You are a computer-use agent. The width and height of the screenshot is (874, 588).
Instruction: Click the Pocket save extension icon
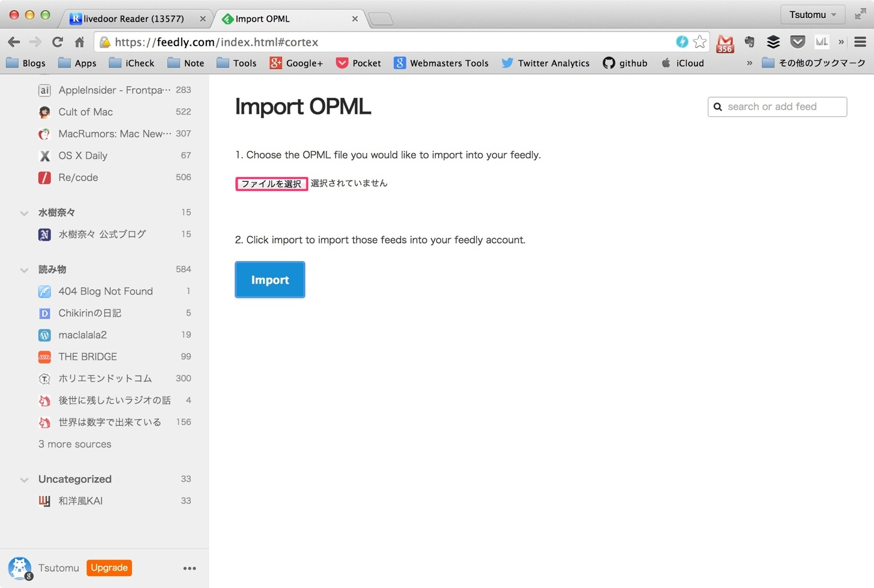tap(797, 41)
